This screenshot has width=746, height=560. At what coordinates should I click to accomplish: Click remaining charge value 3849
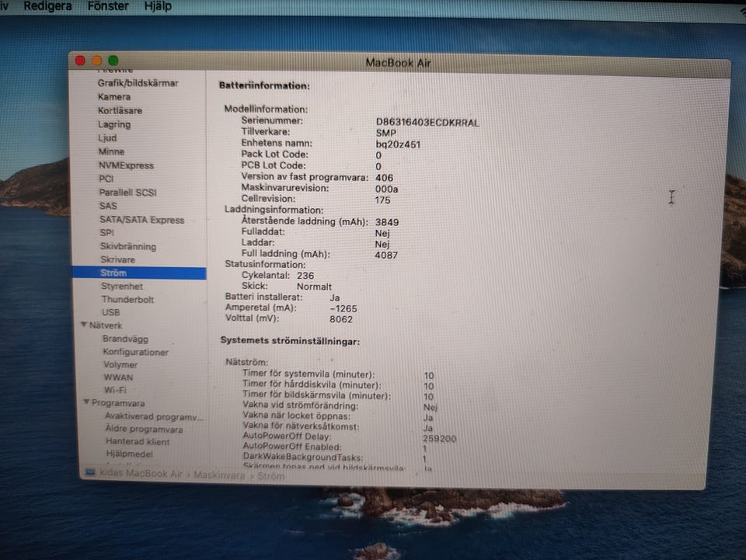coord(387,222)
